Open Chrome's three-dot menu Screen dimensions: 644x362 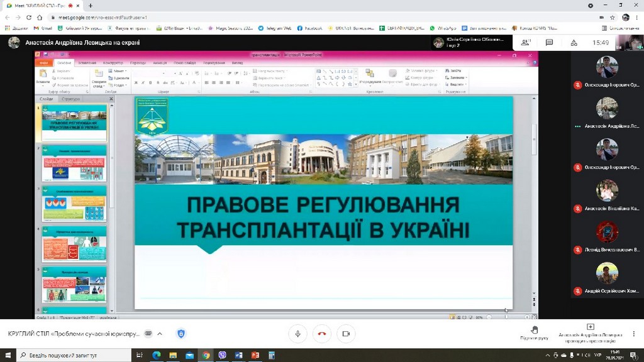tap(637, 18)
